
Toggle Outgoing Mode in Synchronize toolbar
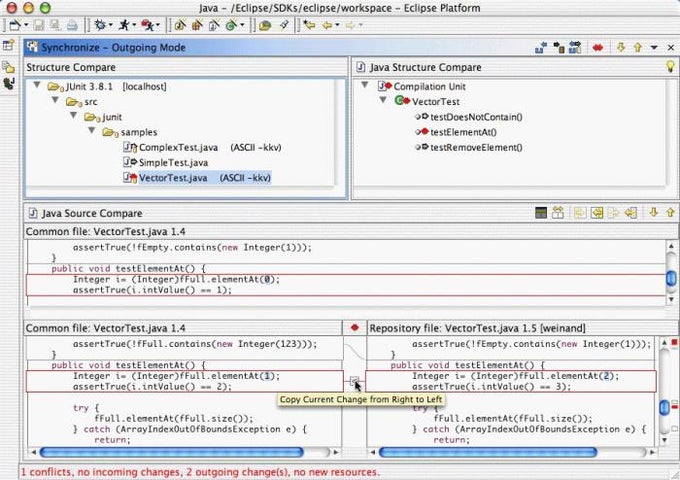[x=558, y=48]
